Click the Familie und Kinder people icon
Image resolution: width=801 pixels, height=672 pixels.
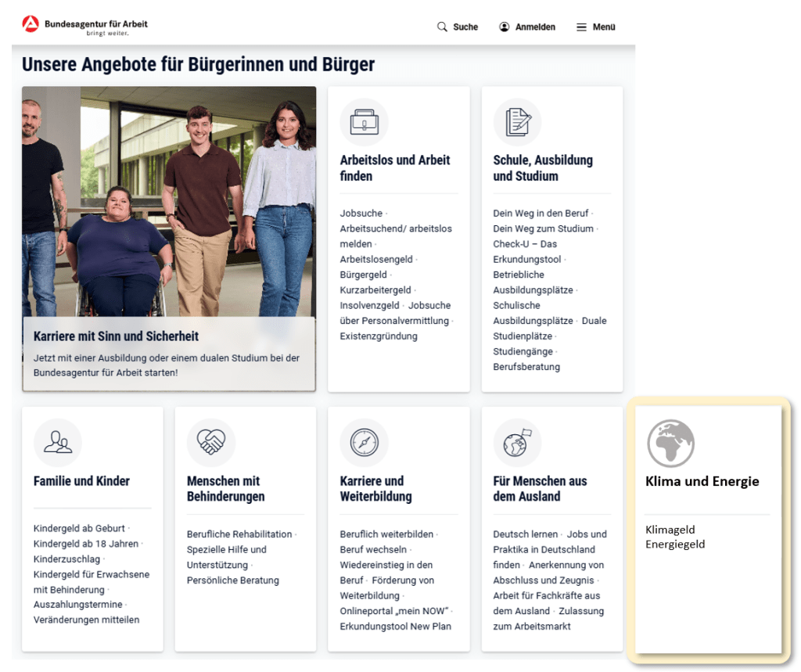(x=58, y=443)
